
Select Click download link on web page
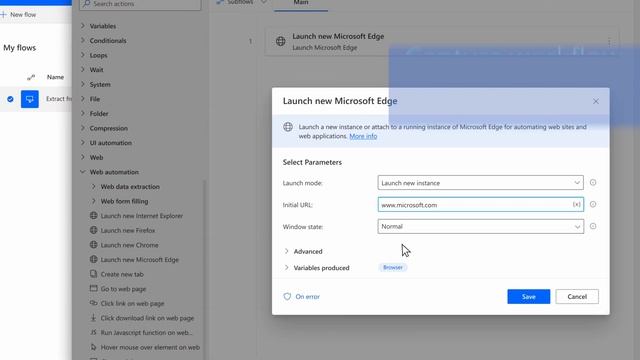click(x=147, y=318)
